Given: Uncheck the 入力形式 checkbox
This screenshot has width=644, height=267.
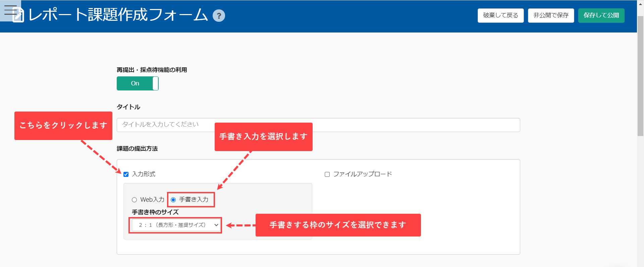Looking at the screenshot, I should point(126,174).
